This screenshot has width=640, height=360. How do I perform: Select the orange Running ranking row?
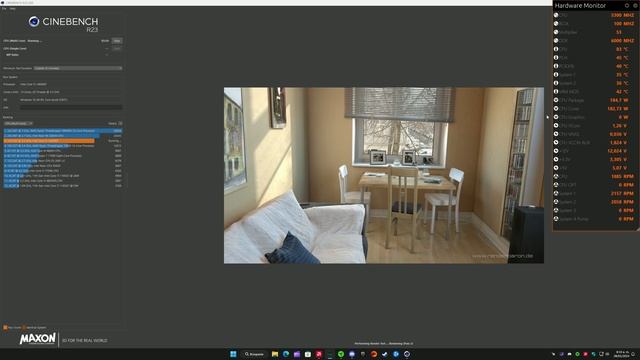coord(62,141)
